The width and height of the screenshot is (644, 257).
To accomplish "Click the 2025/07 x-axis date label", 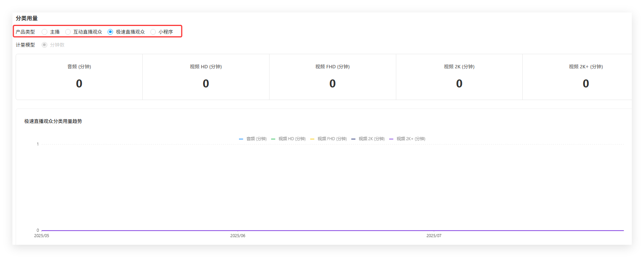I will point(434,236).
